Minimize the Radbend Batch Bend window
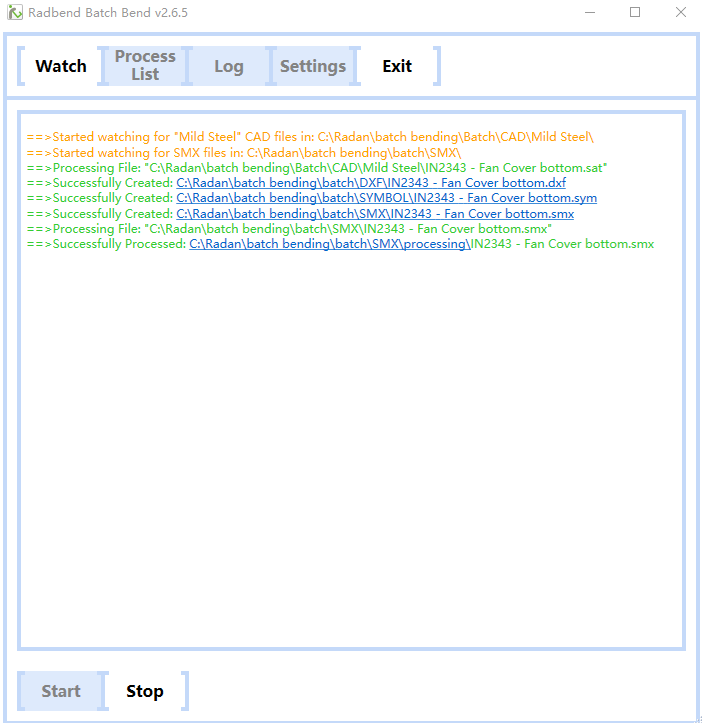This screenshot has height=723, width=704. [590, 12]
